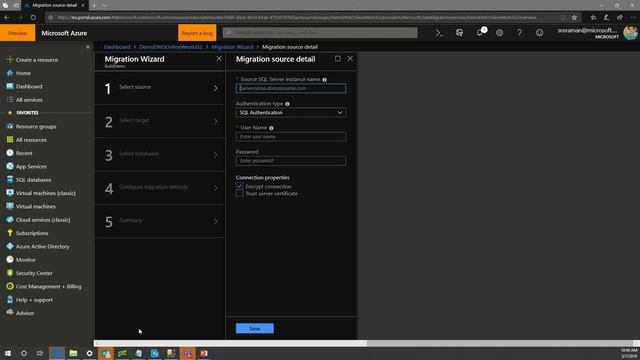
Task: Maximize Migration source detail blade
Action: click(x=338, y=59)
